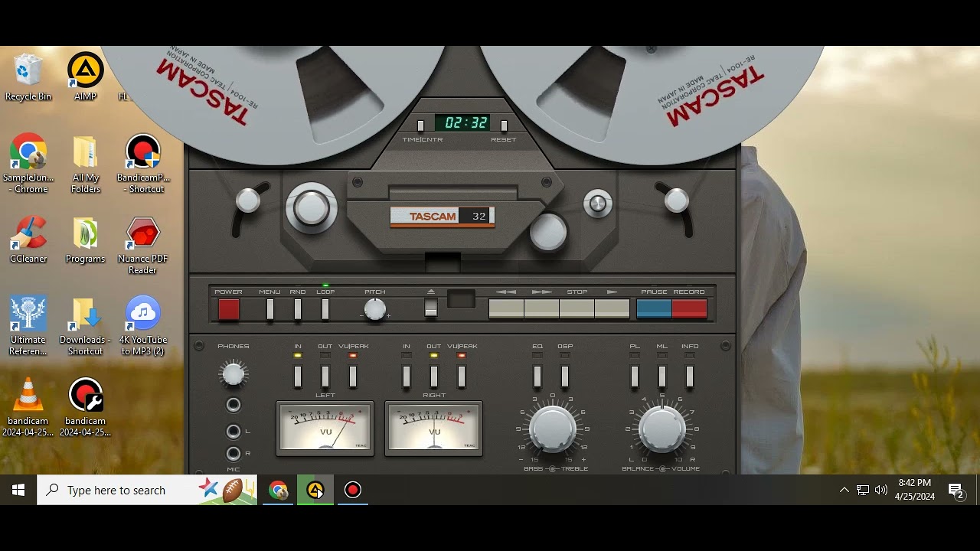
Task: Click the red RECORD button
Action: (x=689, y=308)
